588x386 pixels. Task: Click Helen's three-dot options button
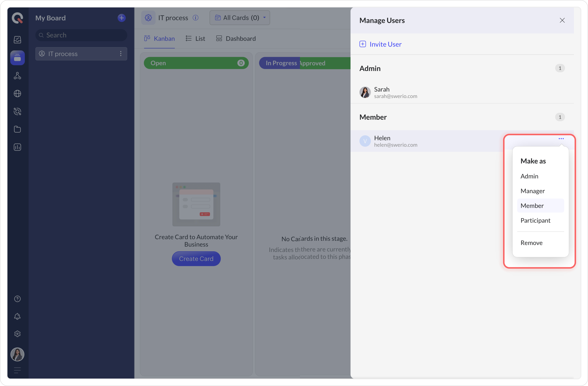pos(561,139)
